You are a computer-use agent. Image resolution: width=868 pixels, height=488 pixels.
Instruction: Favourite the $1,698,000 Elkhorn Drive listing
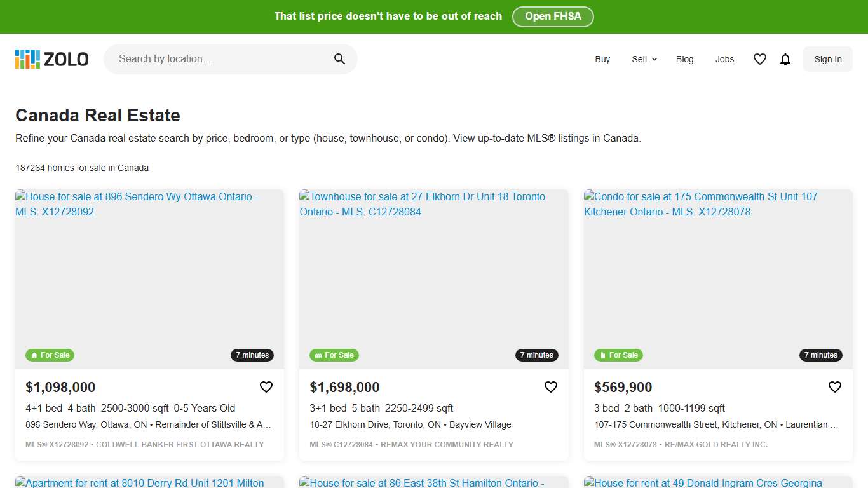click(x=551, y=387)
